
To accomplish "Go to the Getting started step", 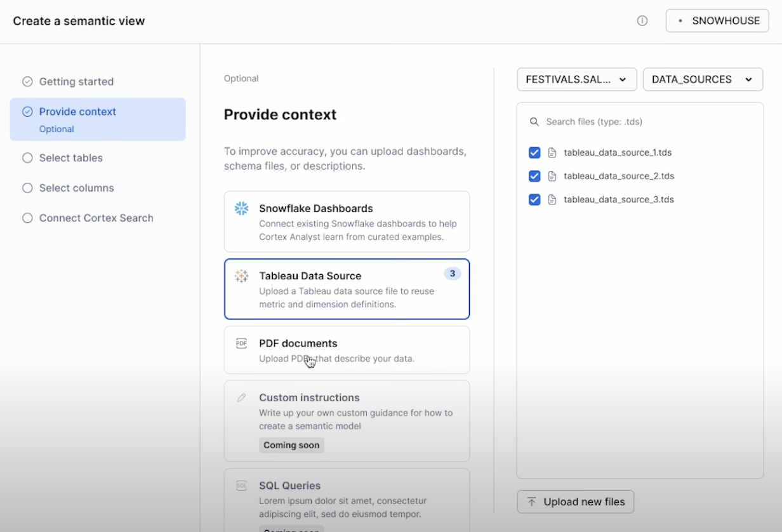I will [76, 81].
